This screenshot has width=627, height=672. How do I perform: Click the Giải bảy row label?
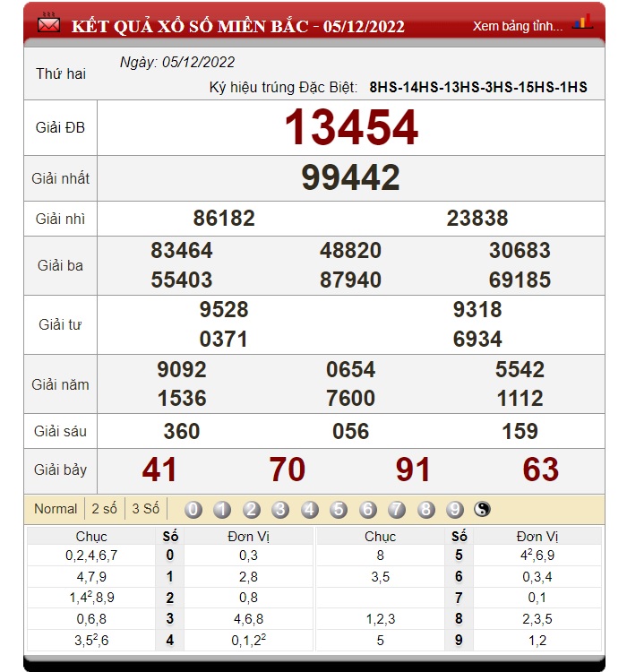[x=60, y=470]
